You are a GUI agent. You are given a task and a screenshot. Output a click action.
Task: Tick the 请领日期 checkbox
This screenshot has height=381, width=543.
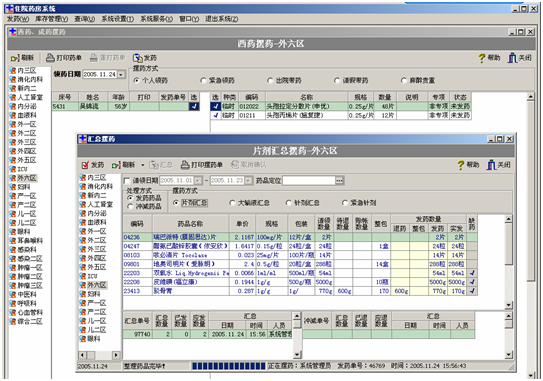pyautogui.click(x=127, y=180)
